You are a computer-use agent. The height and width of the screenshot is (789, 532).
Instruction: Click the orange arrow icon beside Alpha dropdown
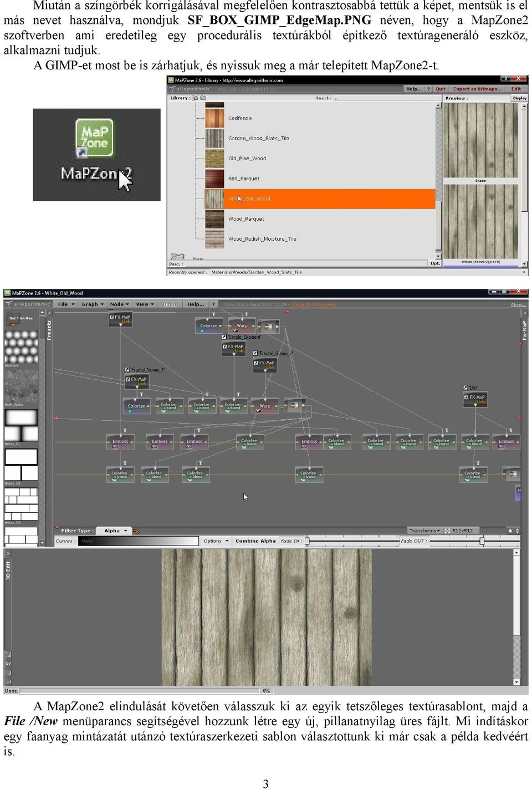[x=135, y=531]
